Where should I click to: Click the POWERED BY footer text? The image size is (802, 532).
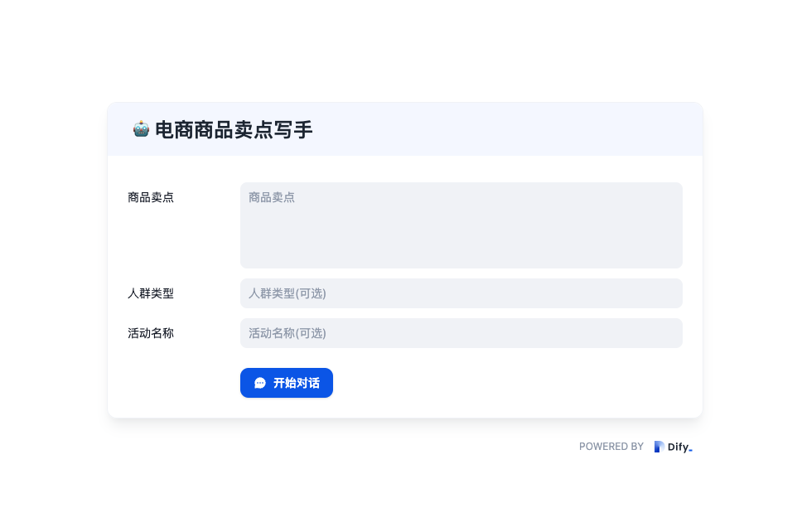pyautogui.click(x=611, y=447)
